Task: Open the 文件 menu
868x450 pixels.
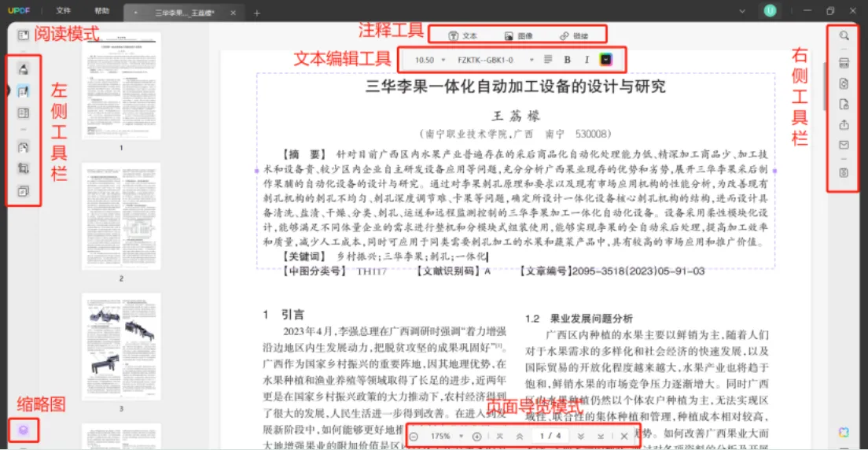Action: tap(63, 10)
